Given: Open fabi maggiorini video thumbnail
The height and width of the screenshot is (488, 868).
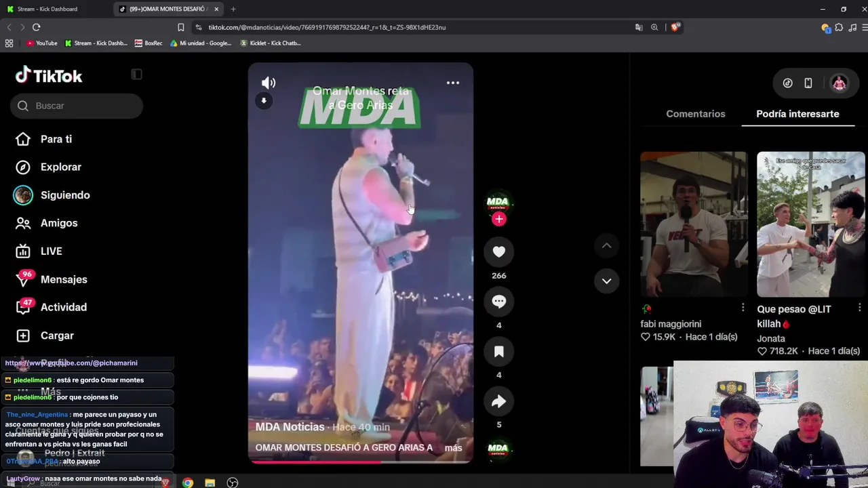Looking at the screenshot, I should pos(694,224).
